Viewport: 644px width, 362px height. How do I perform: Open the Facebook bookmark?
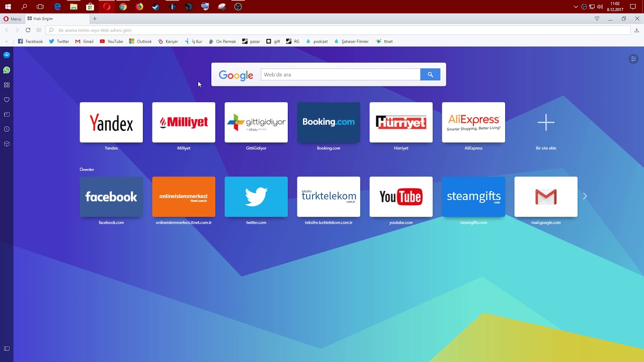(30, 41)
